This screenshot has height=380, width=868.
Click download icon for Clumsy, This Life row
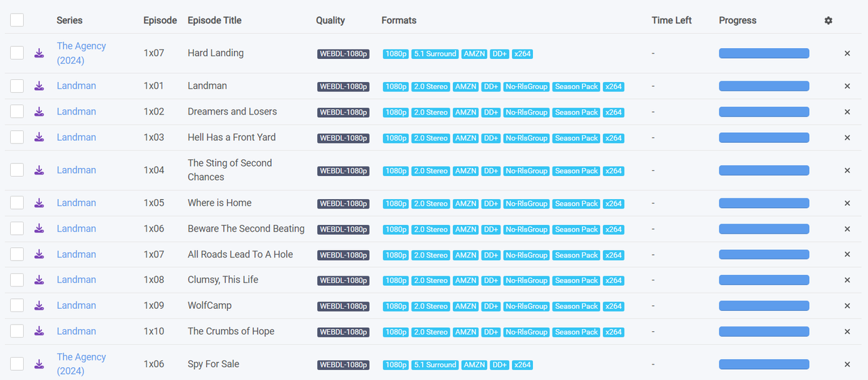[39, 280]
